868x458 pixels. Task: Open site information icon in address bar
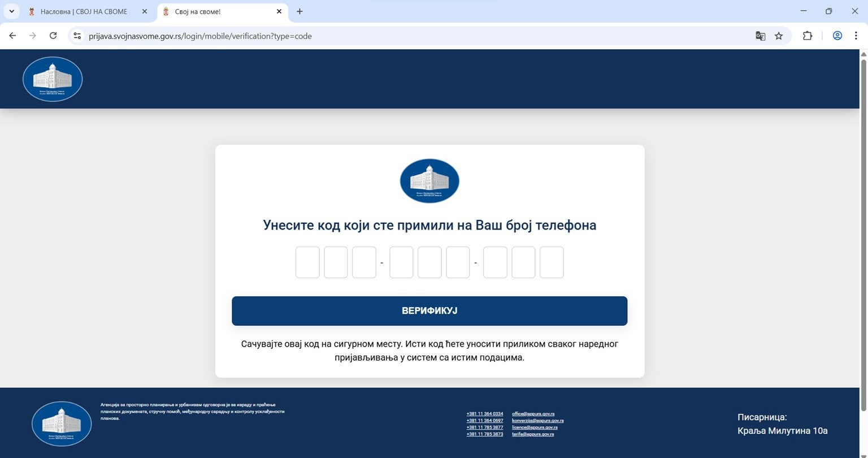(77, 36)
